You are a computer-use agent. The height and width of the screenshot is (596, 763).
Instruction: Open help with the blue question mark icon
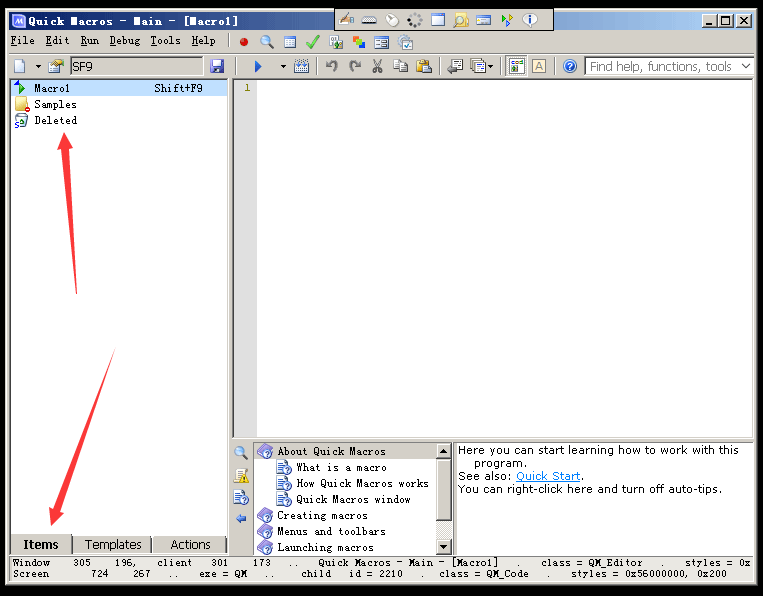pos(570,66)
